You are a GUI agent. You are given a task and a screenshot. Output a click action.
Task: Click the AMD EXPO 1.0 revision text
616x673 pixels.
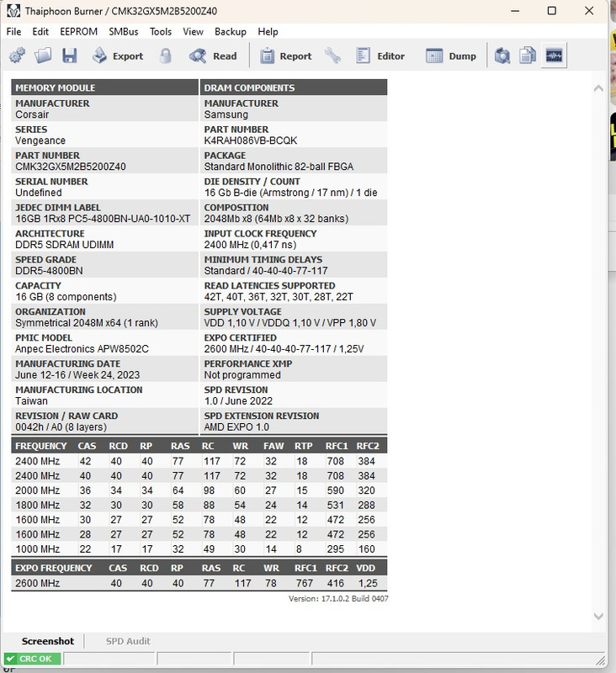236,427
